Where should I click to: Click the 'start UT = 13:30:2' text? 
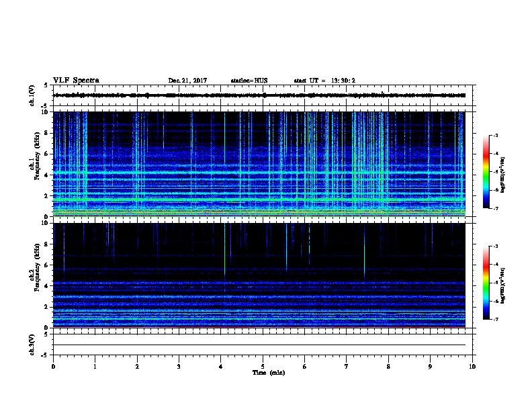coord(324,81)
